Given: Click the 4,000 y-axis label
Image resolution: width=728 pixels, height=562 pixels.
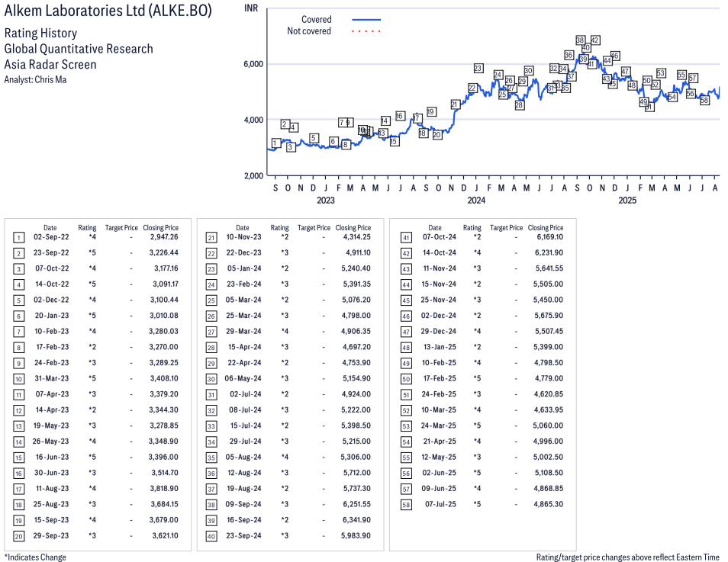Looking at the screenshot, I should pyautogui.click(x=253, y=120).
